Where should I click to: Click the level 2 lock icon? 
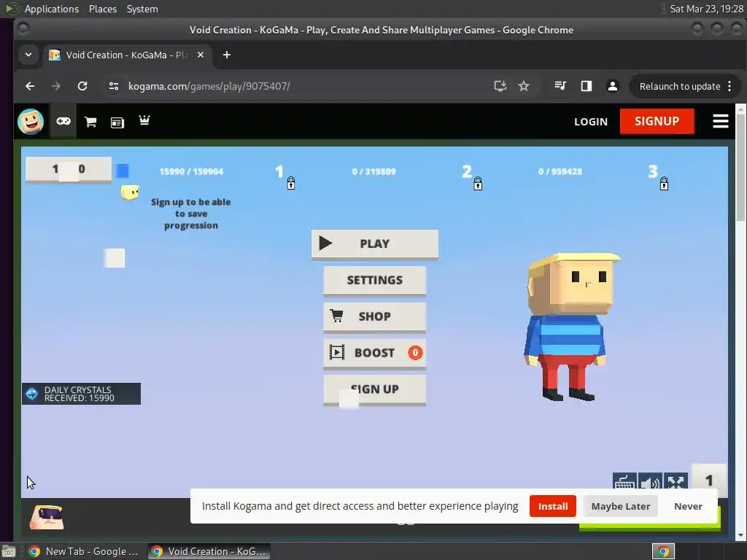coord(478,183)
